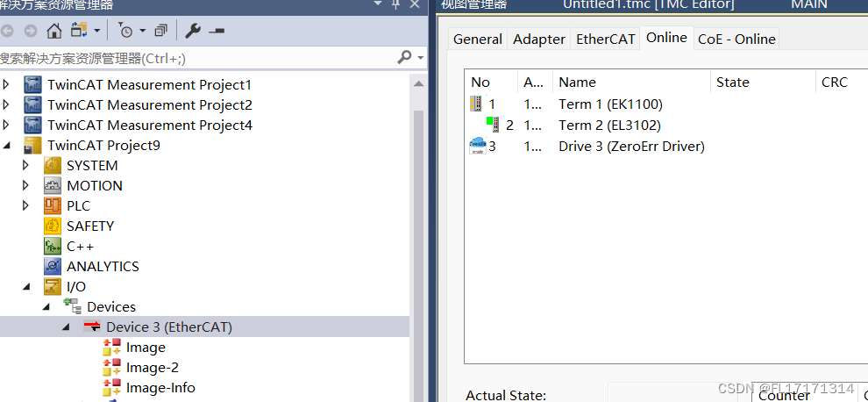Click the C++ node icon
This screenshot has height=402, width=868.
pyautogui.click(x=53, y=246)
